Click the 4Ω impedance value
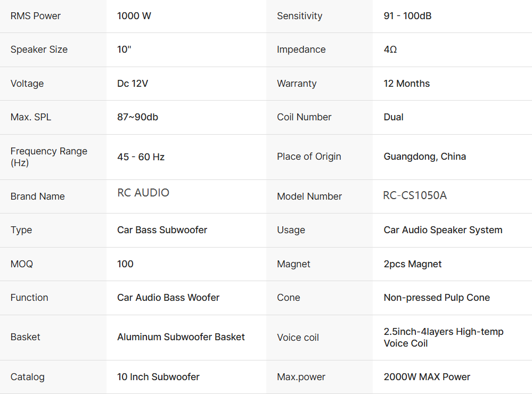This screenshot has width=532, height=394. 390,50
